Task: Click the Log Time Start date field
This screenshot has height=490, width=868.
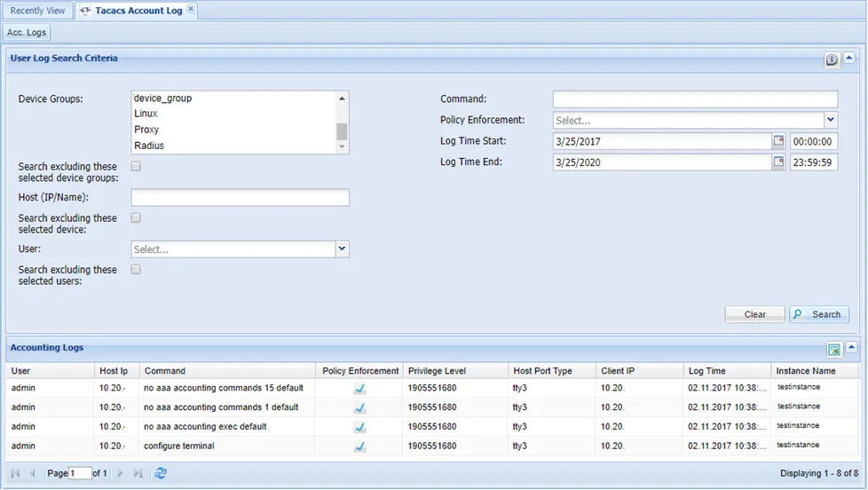Action: 662,141
